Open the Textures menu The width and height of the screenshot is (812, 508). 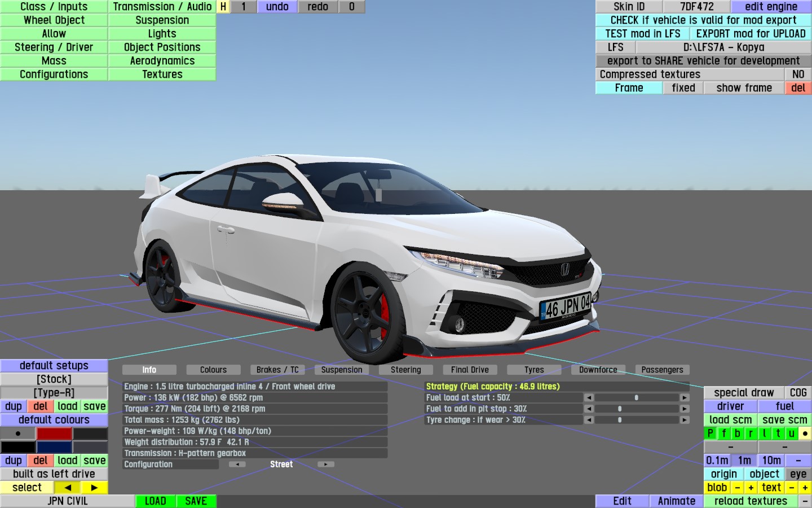[162, 75]
